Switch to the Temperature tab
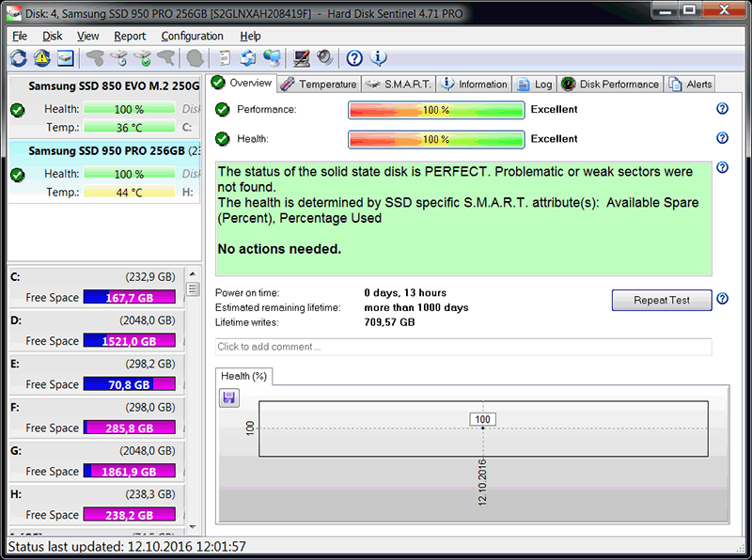This screenshot has height=560, width=752. [319, 84]
